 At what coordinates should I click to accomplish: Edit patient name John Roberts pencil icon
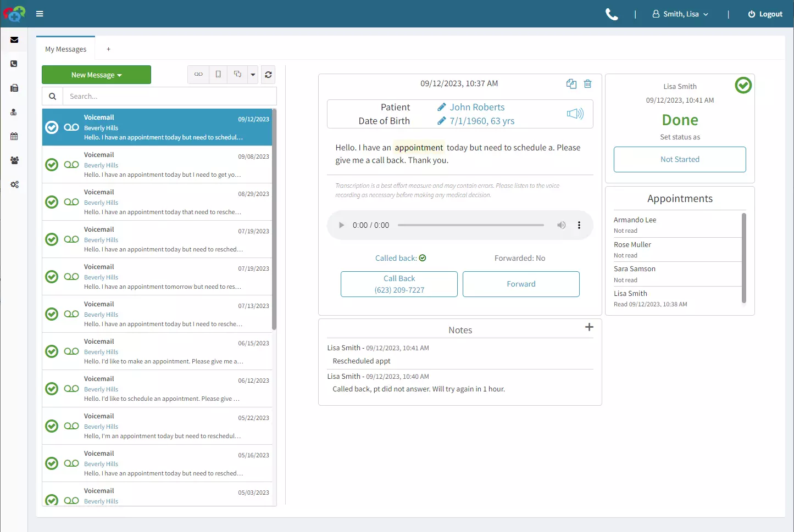[x=441, y=107]
